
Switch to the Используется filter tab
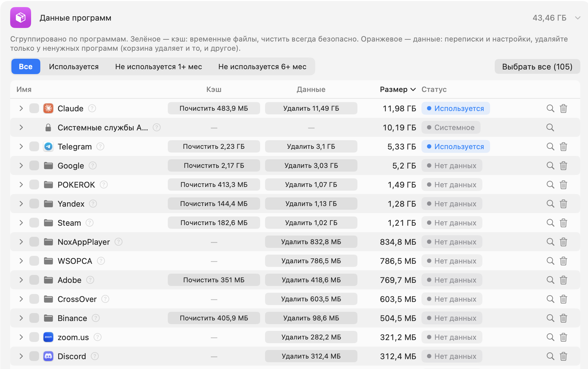[74, 66]
